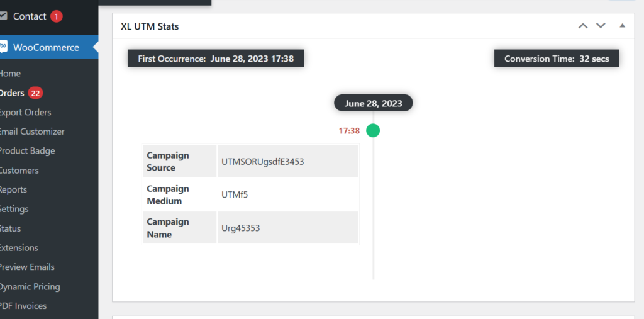
Task: Open WooCommerce Reports
Action: [13, 189]
